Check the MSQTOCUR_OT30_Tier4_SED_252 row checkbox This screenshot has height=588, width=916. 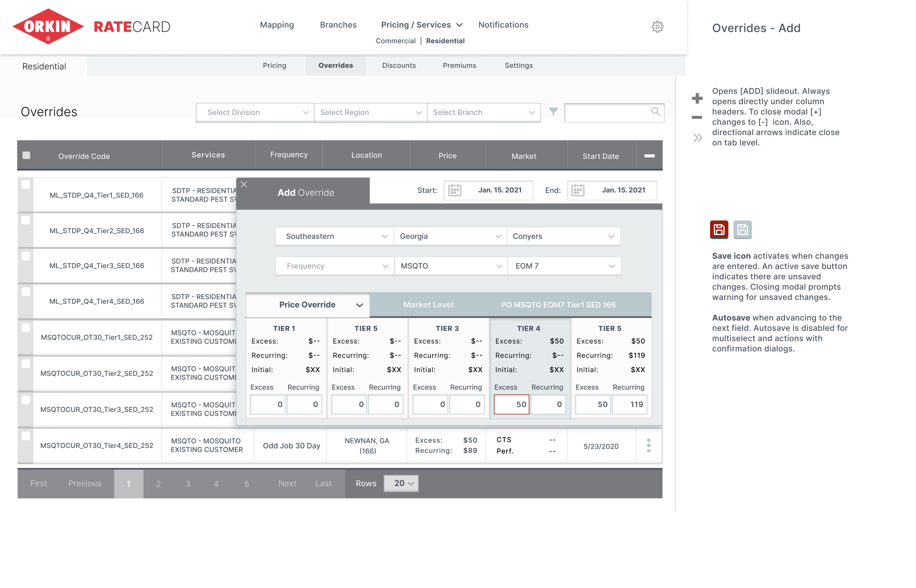click(x=26, y=436)
